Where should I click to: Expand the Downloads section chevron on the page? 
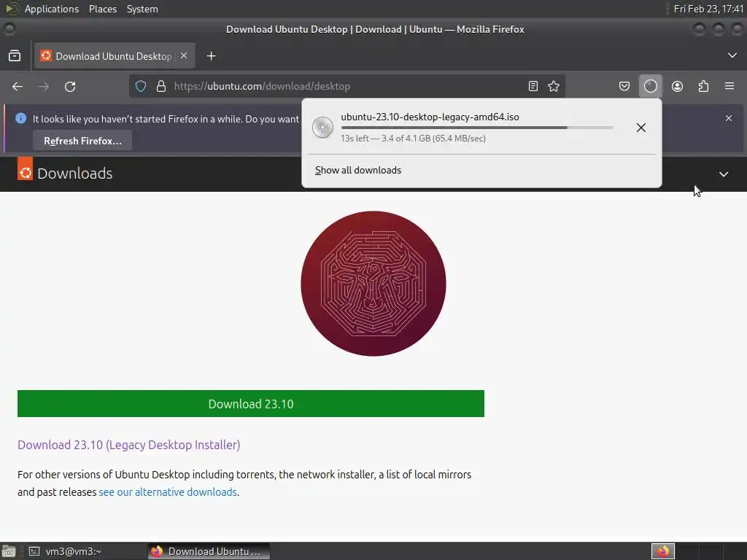pyautogui.click(x=724, y=174)
